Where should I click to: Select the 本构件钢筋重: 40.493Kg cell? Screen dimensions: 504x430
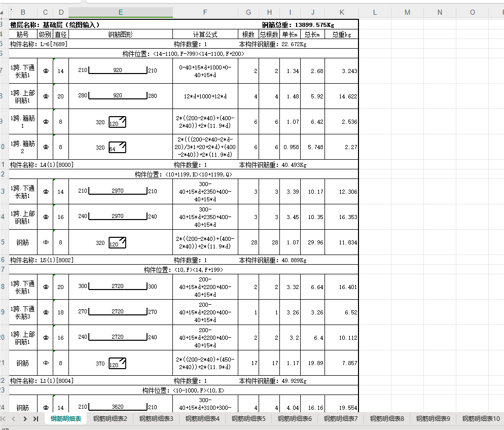[298, 165]
